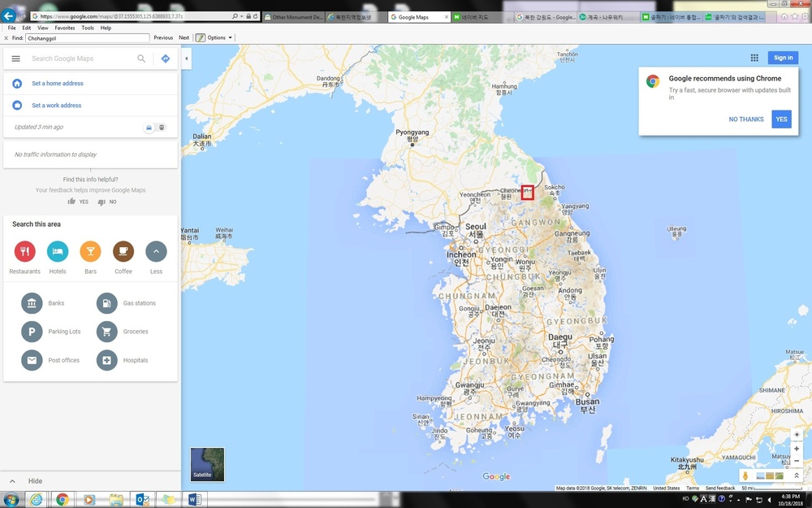812x508 pixels.
Task: Click the Sign in button
Action: click(783, 58)
